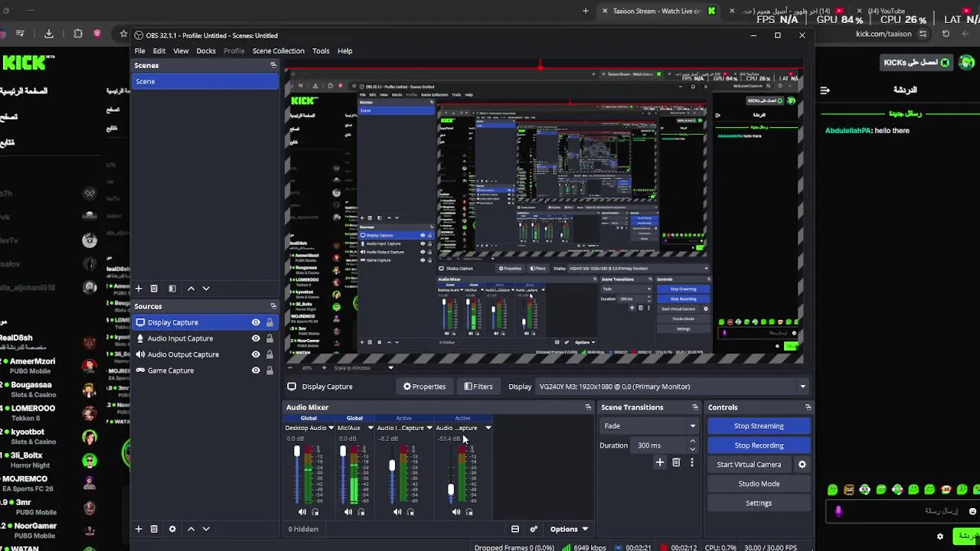Viewport: 980px width, 551px height.
Task: Move the selected scene down
Action: [206, 289]
